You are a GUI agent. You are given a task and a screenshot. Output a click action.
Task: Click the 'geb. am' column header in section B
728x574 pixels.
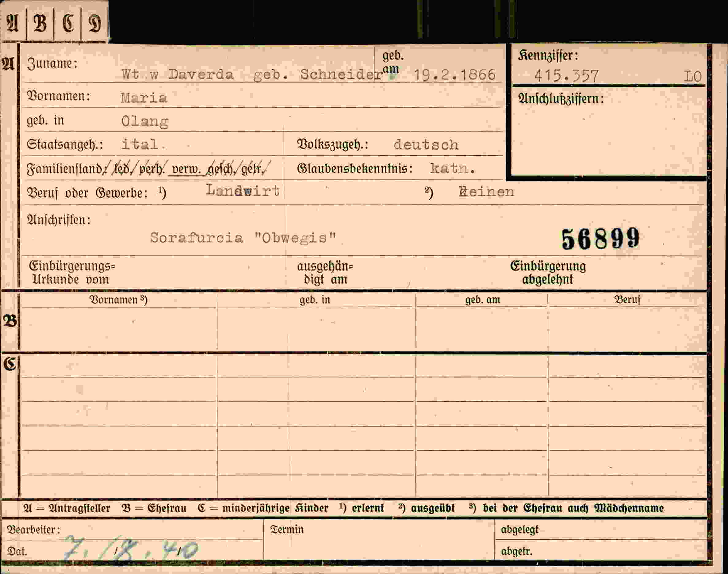point(483,300)
